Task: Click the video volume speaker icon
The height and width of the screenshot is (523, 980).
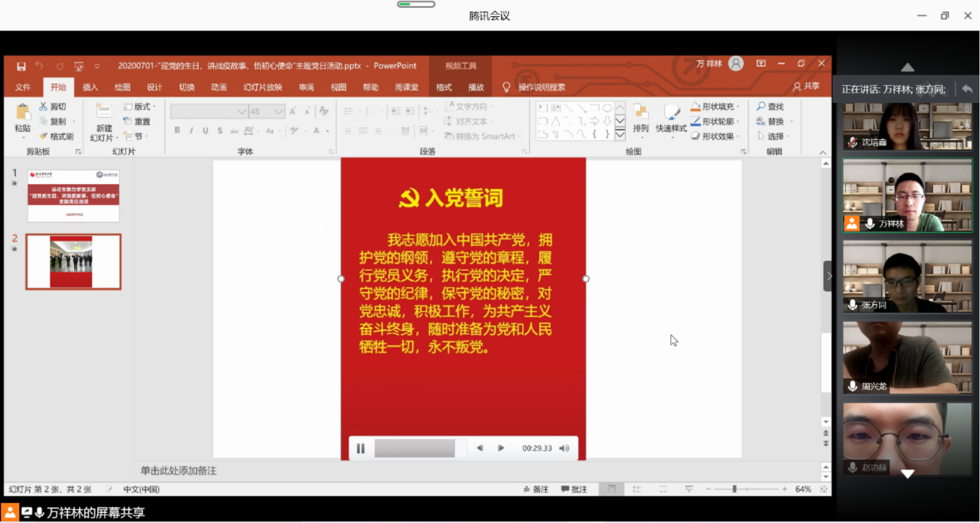Action: point(564,448)
